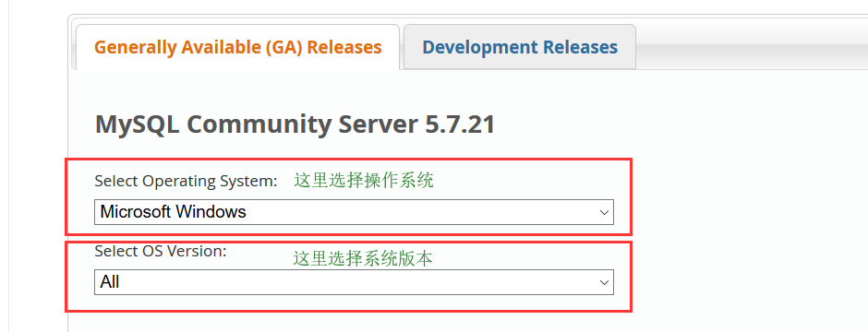This screenshot has width=868, height=332.
Task: Click the MySQL Community Server 5.7.21 heading
Action: (x=295, y=125)
